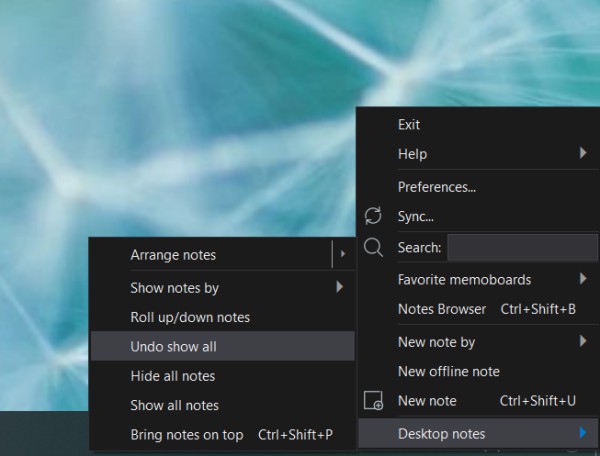
Task: Expand the Show notes by arrow
Action: [x=339, y=287]
